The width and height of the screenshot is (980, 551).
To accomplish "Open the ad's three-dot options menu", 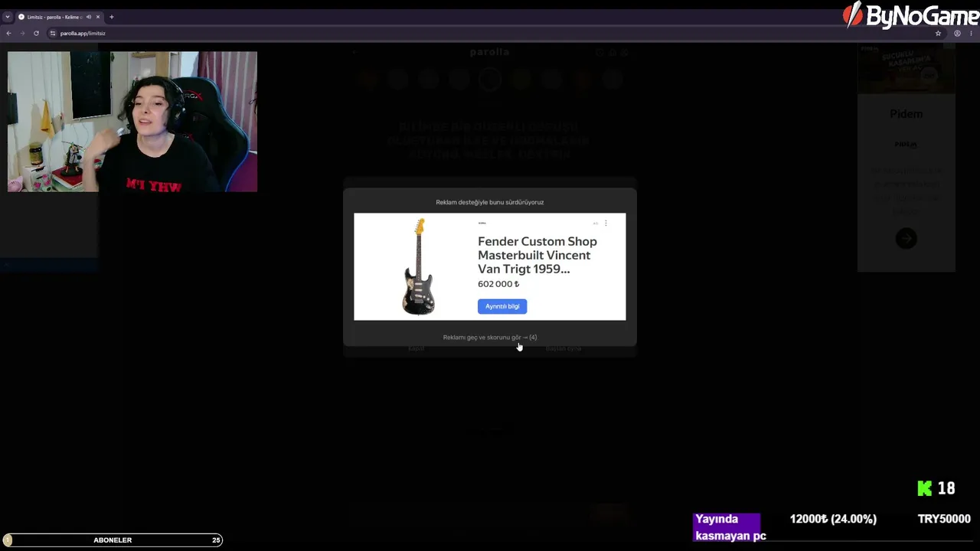I will coord(606,223).
